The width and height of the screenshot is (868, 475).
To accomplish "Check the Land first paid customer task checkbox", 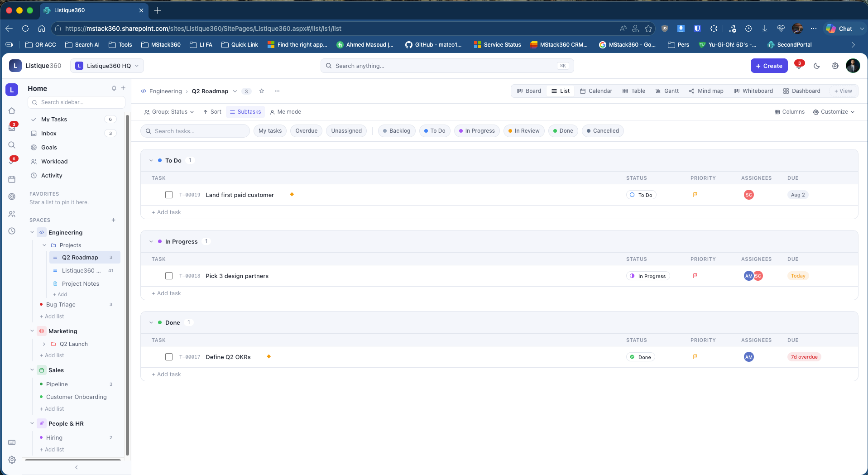I will tap(169, 195).
